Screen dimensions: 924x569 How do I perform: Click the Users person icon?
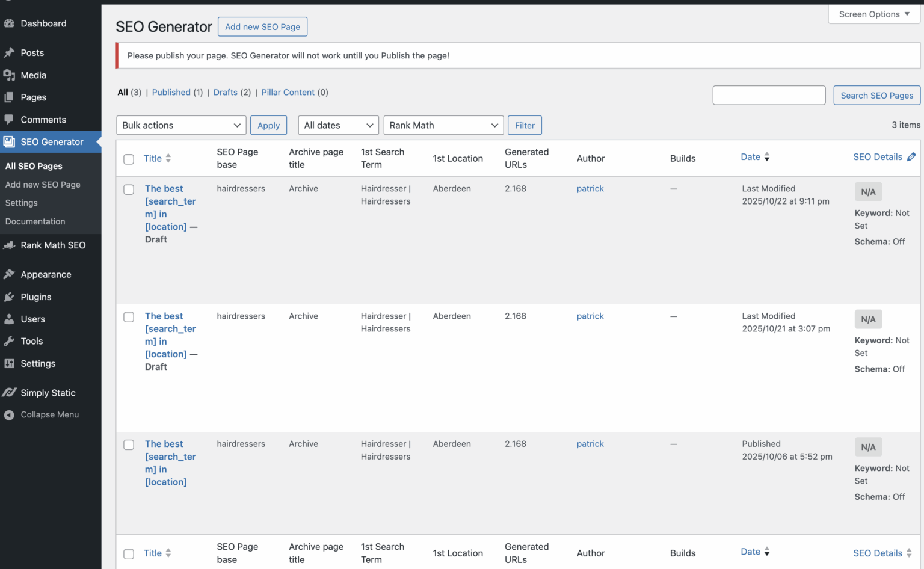pyautogui.click(x=9, y=319)
